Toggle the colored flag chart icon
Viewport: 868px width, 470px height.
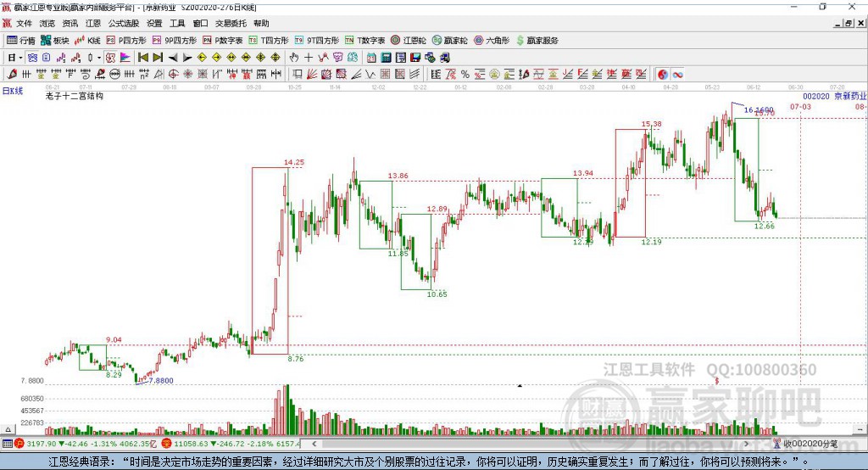coord(125,58)
